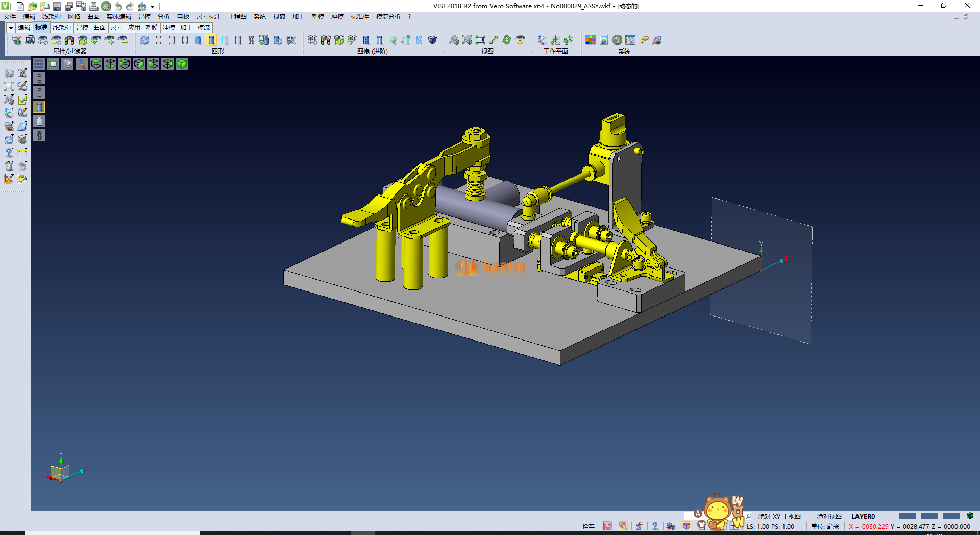
Task: Select the highlighted shaded cylinder display mode
Action: (x=211, y=40)
